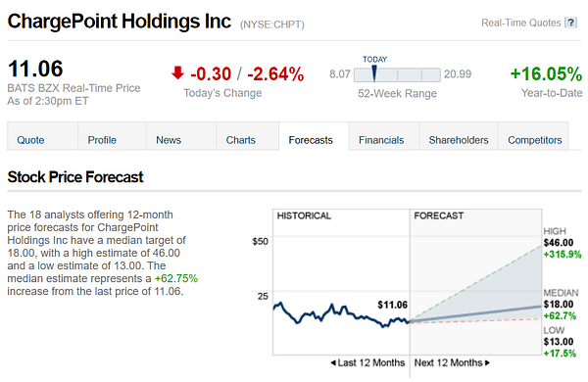Click the MEDIAN $18.00 forecast label
Image resolution: width=588 pixels, height=382 pixels.
[561, 305]
